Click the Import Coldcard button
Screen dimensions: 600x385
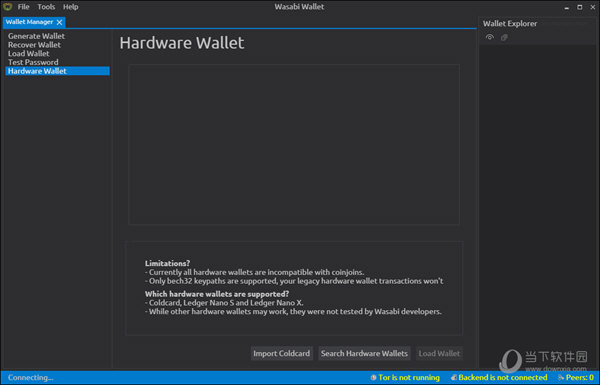point(282,353)
